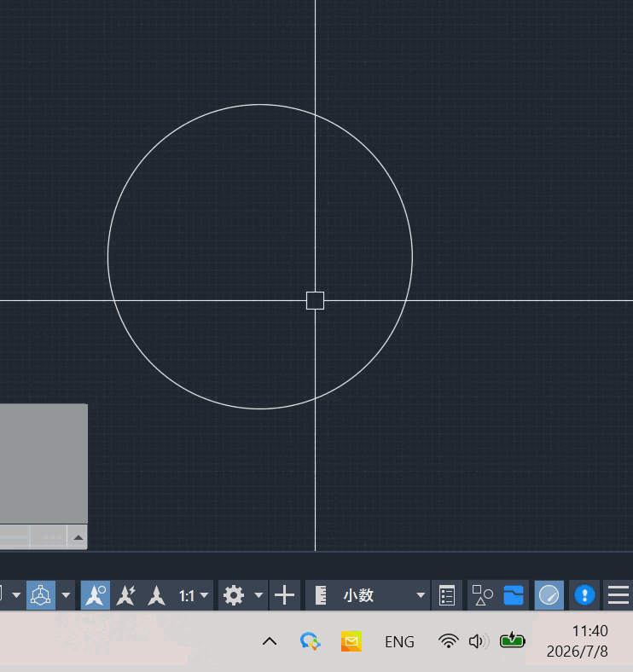Open the blue exclamation notification icon
633x672 pixels.
584,595
